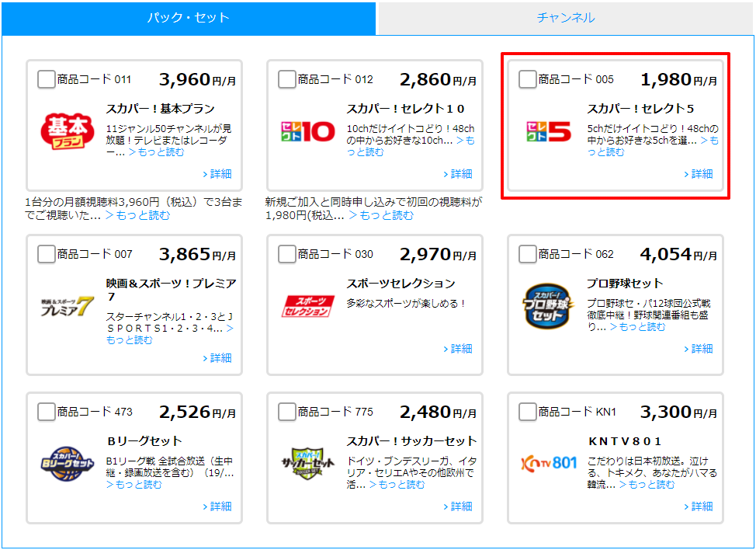Image resolution: width=756 pixels, height=550 pixels.
Task: Click the 基本プラン red logo
Action: coord(67,131)
